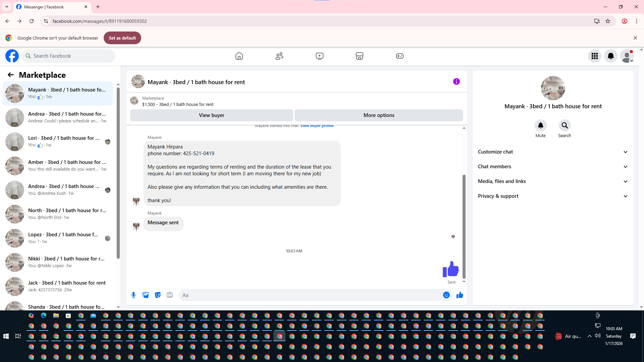Expand the Customize chat section
This screenshot has width=644, height=362.
(x=553, y=152)
